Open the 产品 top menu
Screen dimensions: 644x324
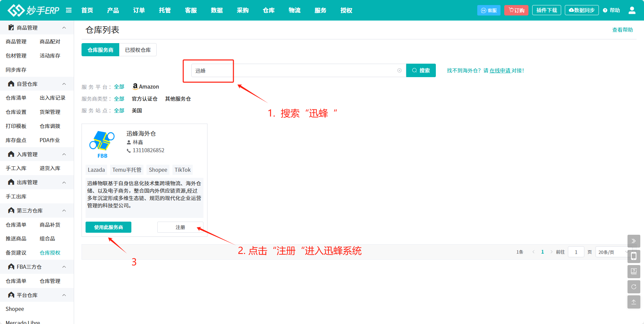(x=113, y=10)
